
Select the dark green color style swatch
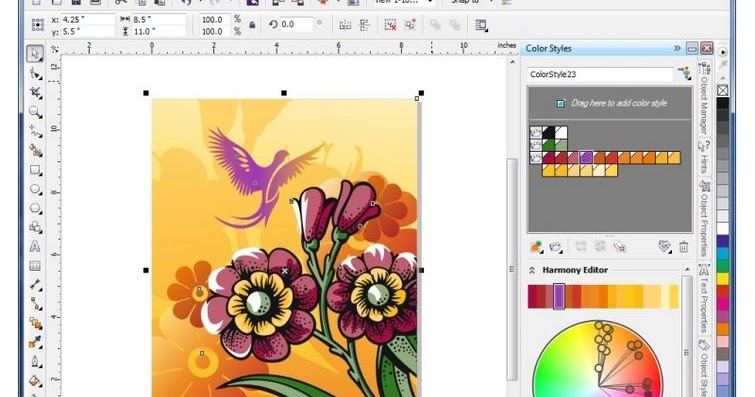548,145
